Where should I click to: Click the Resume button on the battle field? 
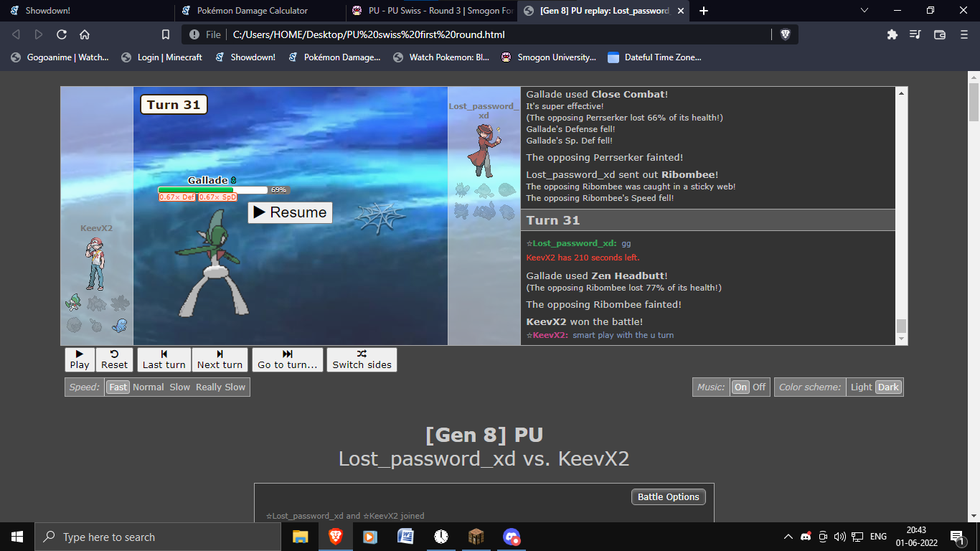(290, 212)
